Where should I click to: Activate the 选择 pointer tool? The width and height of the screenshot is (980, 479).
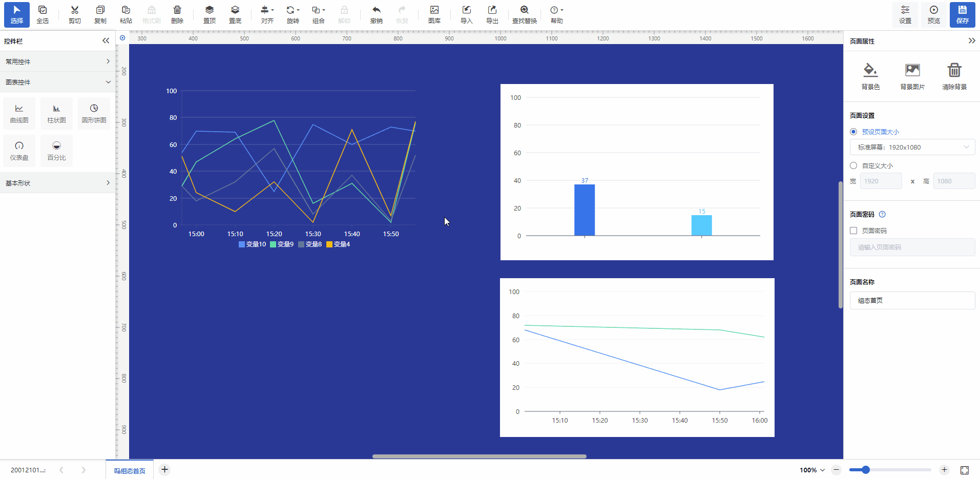click(x=17, y=14)
